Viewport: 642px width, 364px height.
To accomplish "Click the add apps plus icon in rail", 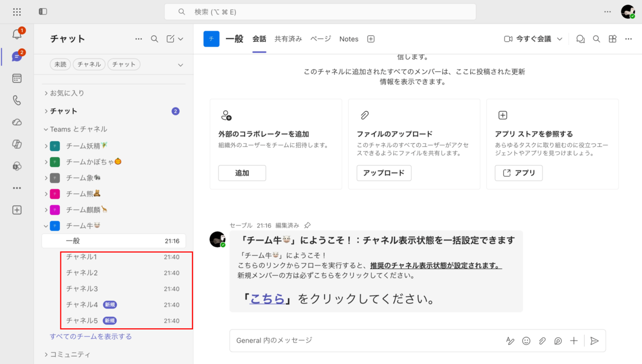I will [x=17, y=210].
